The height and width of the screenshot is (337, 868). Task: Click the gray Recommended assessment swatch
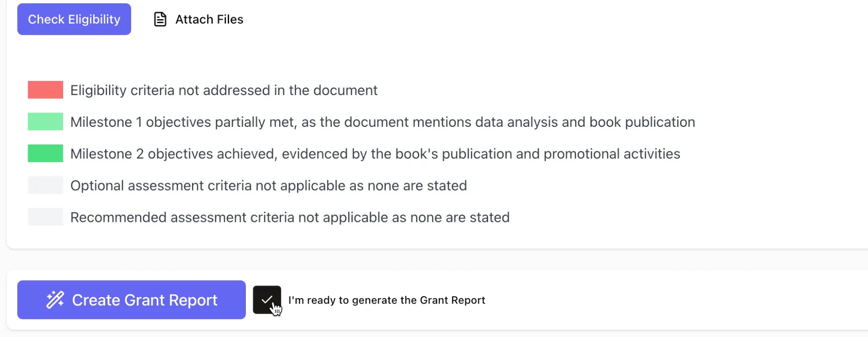tap(45, 217)
